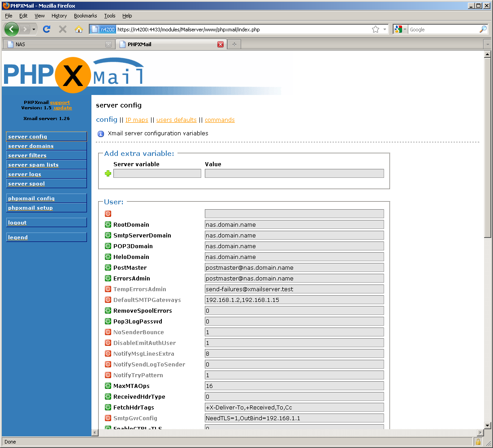
Task: Click the DisableEmitAuthUser red icon
Action: [x=108, y=343]
